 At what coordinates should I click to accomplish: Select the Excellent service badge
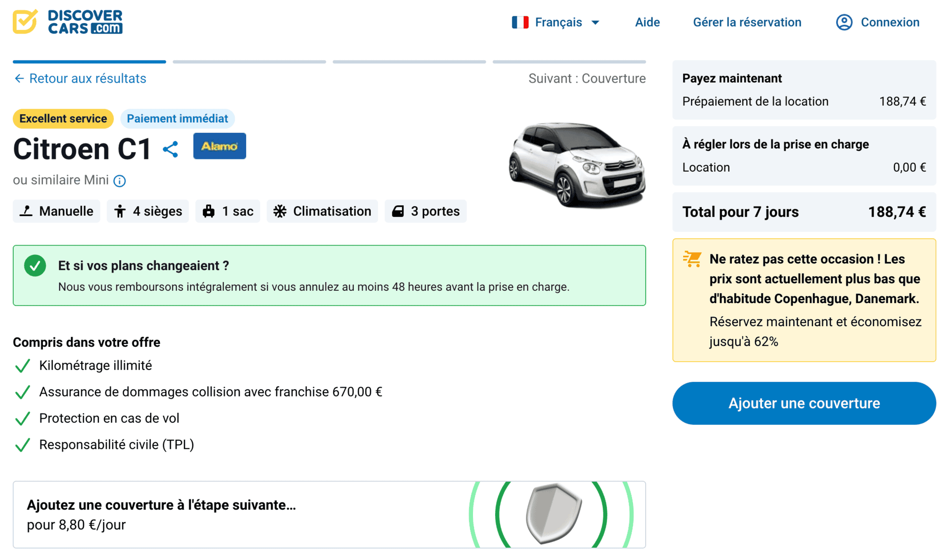pyautogui.click(x=63, y=119)
